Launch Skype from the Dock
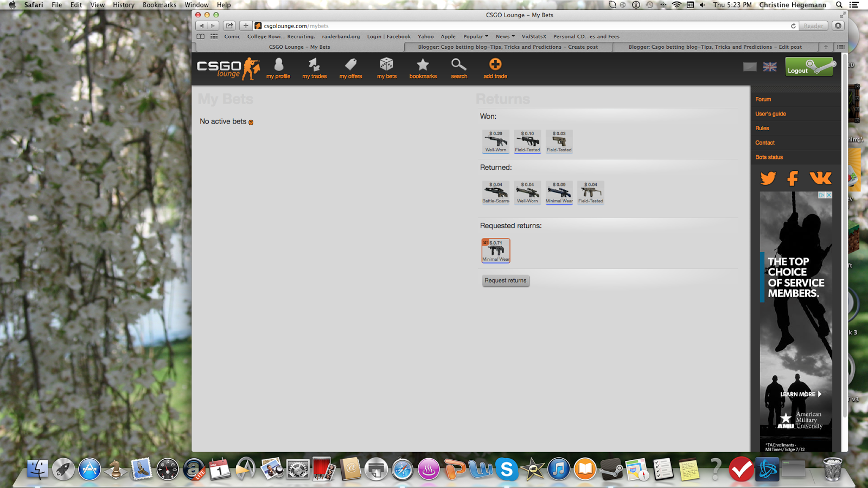 [507, 469]
